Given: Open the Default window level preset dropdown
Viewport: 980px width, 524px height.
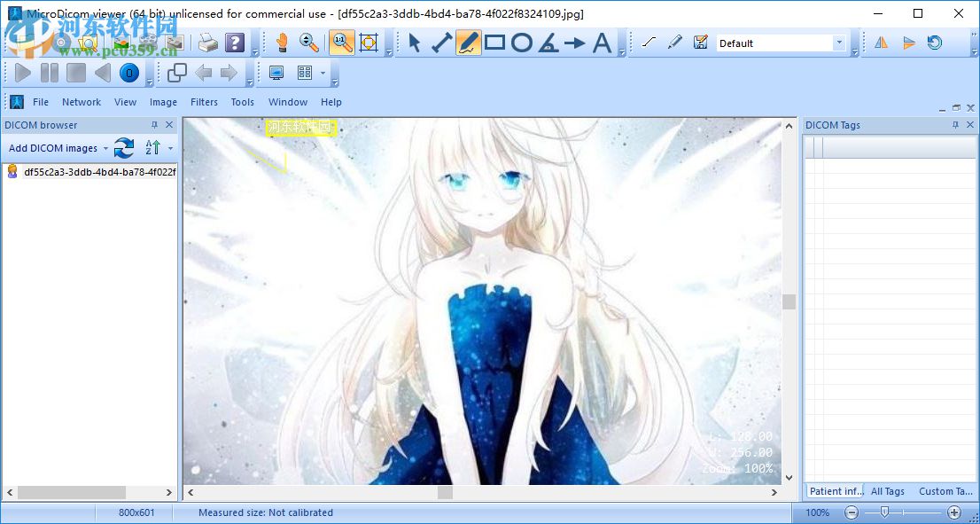Looking at the screenshot, I should point(839,42).
